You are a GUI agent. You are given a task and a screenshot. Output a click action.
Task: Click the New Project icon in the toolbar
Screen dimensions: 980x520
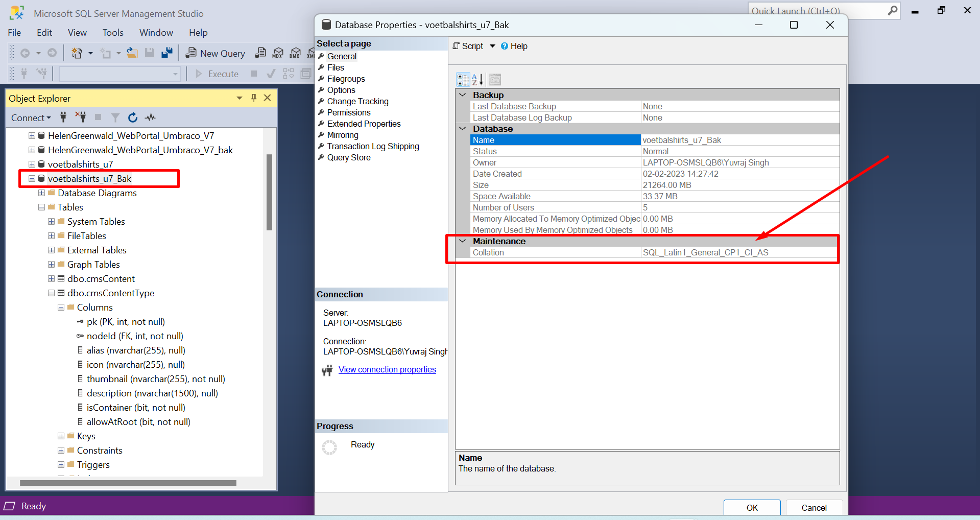[x=77, y=53]
